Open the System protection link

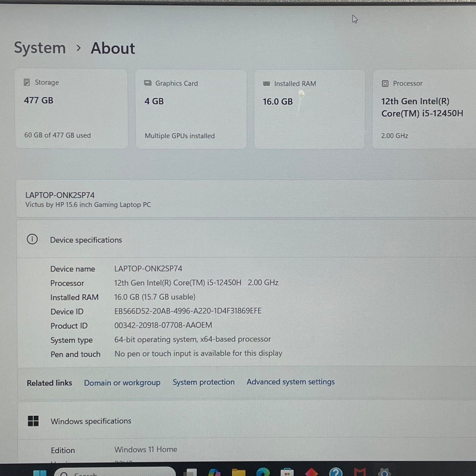click(204, 382)
